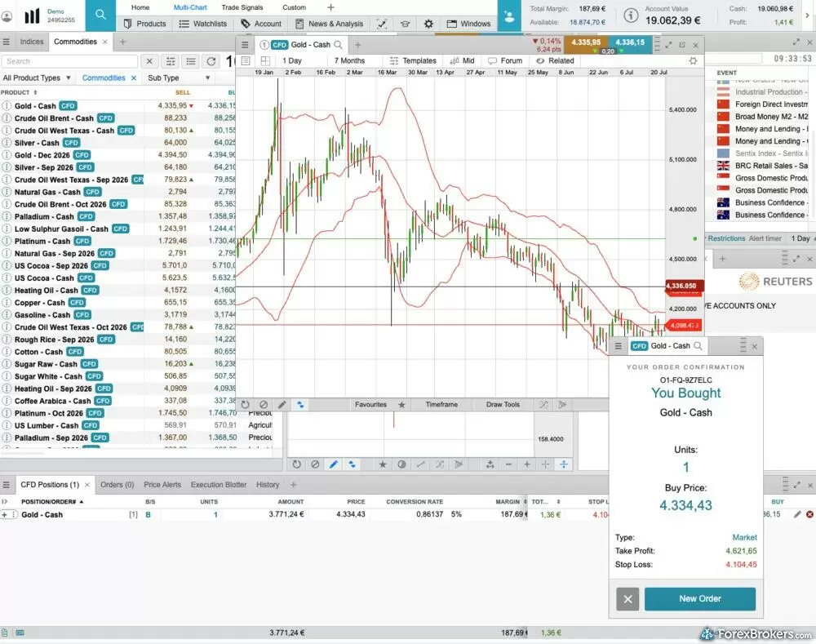Open the Gold chart settings gear
816x644 pixels.
point(693,61)
